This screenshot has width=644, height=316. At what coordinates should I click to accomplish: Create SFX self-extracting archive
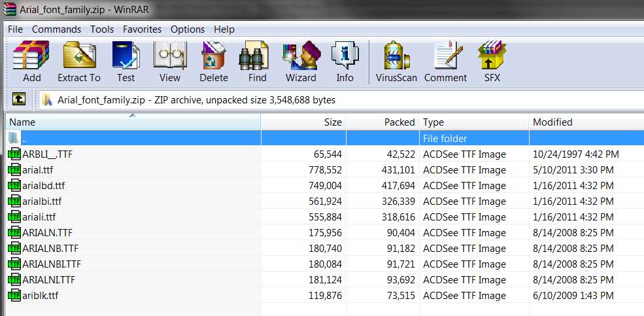(x=492, y=61)
